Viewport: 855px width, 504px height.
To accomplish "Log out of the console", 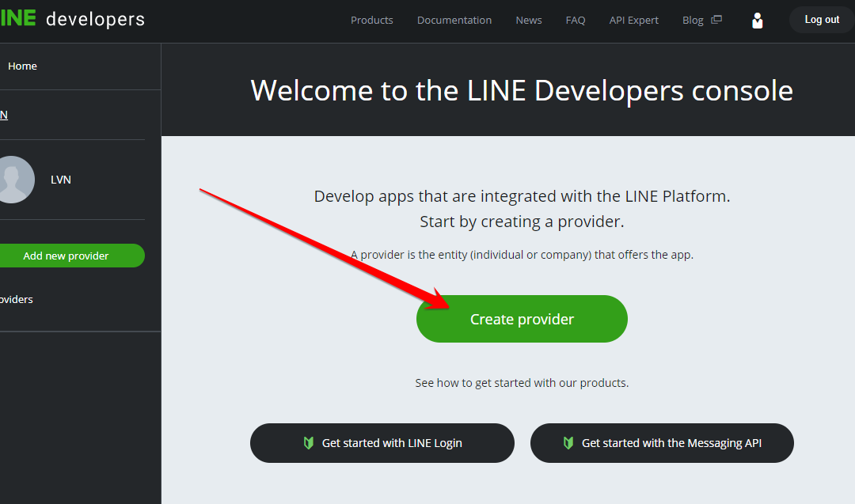I will coord(822,20).
